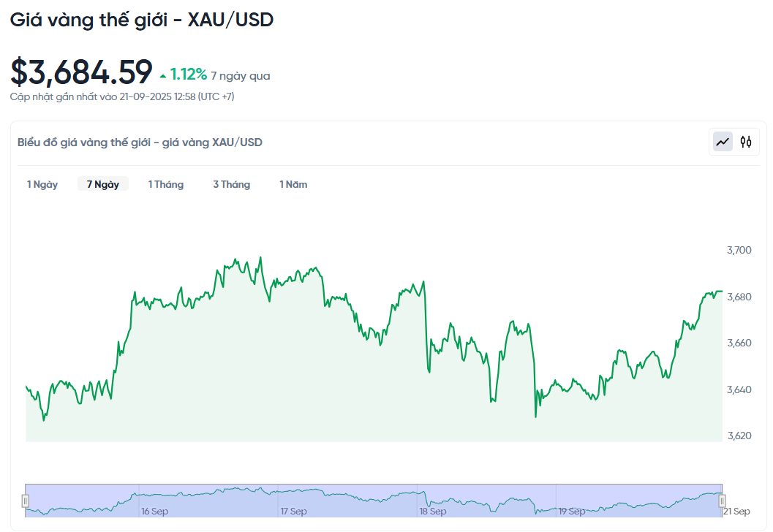Click the 16 Sep label in navigator

[154, 512]
